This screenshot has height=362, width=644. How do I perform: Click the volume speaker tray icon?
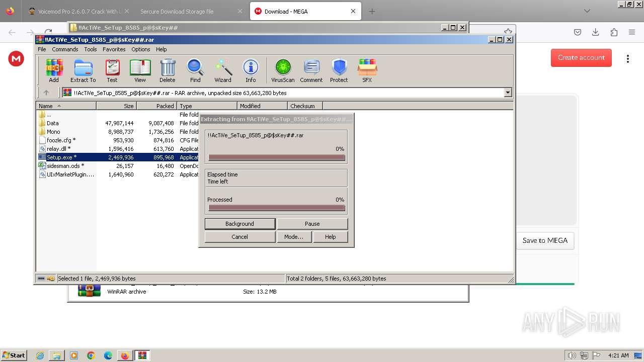pyautogui.click(x=572, y=355)
